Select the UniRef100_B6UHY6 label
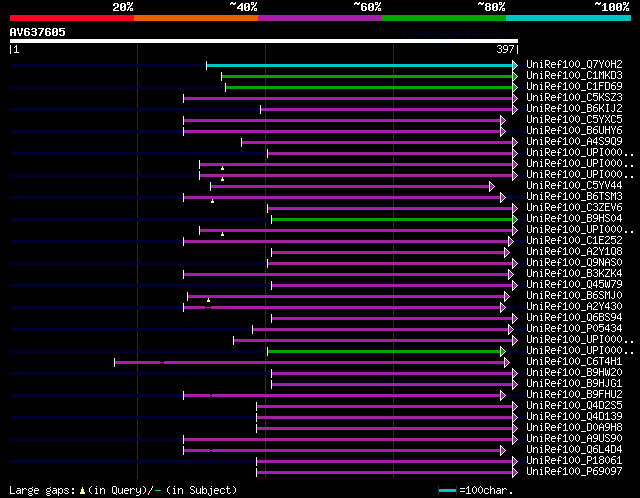The width and height of the screenshot is (640, 498). pos(574,131)
